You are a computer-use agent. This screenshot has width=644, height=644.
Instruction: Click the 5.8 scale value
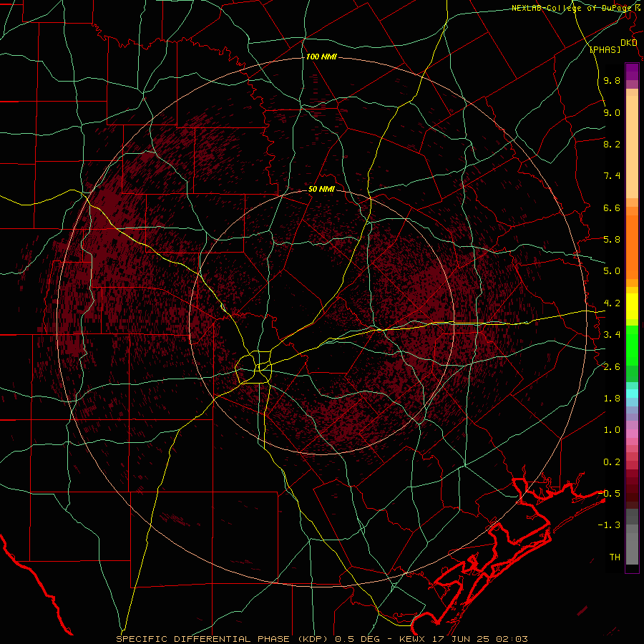tap(612, 240)
